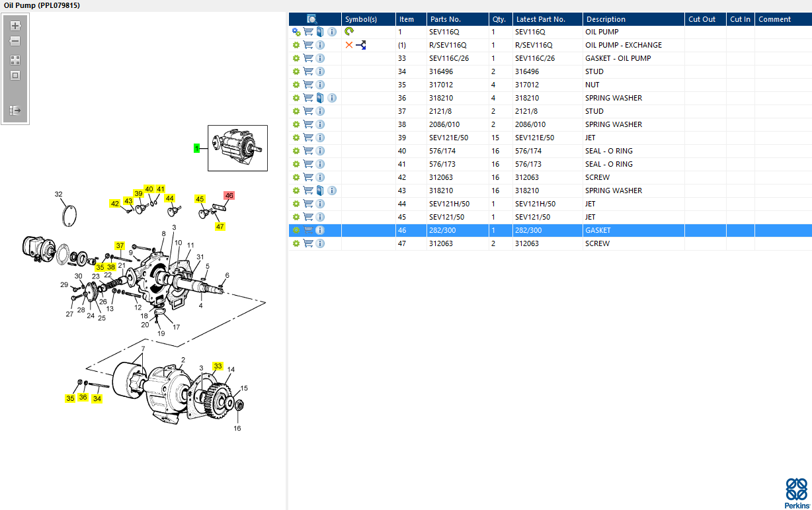Click the four-squares view button in diagram toolbar
Viewport: 812px width, 510px height.
tap(15, 60)
